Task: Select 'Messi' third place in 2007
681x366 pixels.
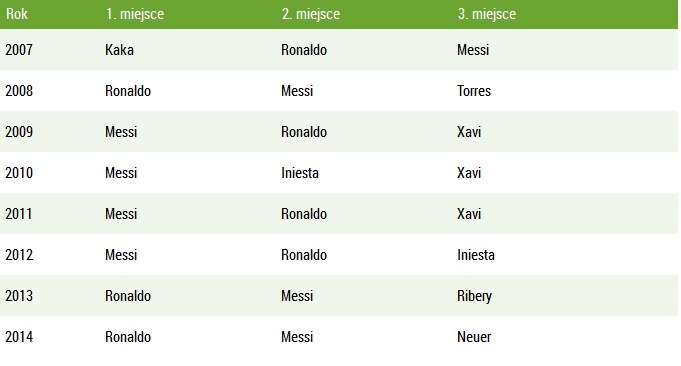Action: [473, 50]
